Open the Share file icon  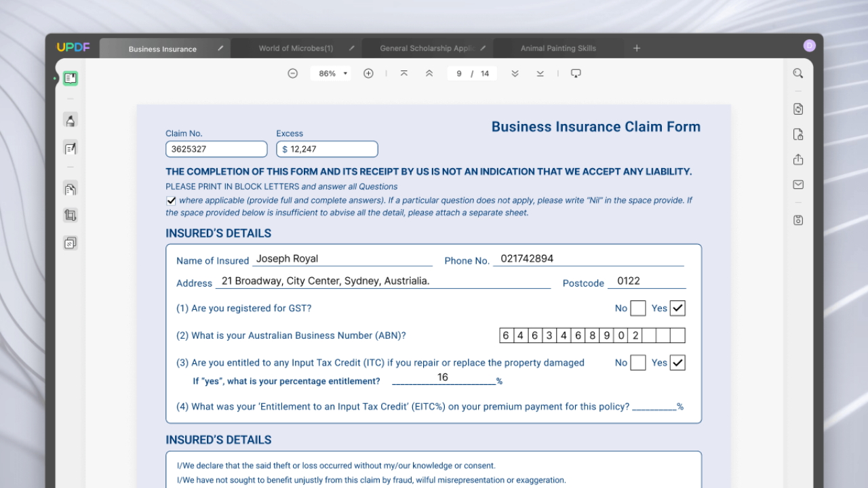point(798,159)
